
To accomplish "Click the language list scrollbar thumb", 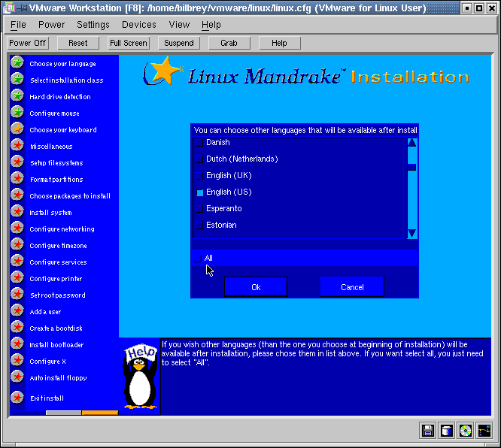I will click(x=411, y=168).
